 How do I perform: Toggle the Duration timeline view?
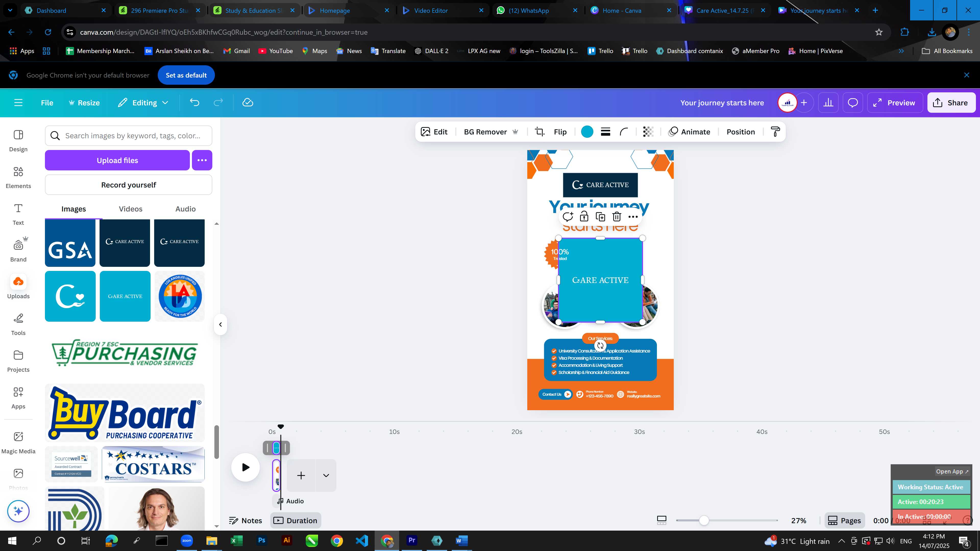point(296,521)
